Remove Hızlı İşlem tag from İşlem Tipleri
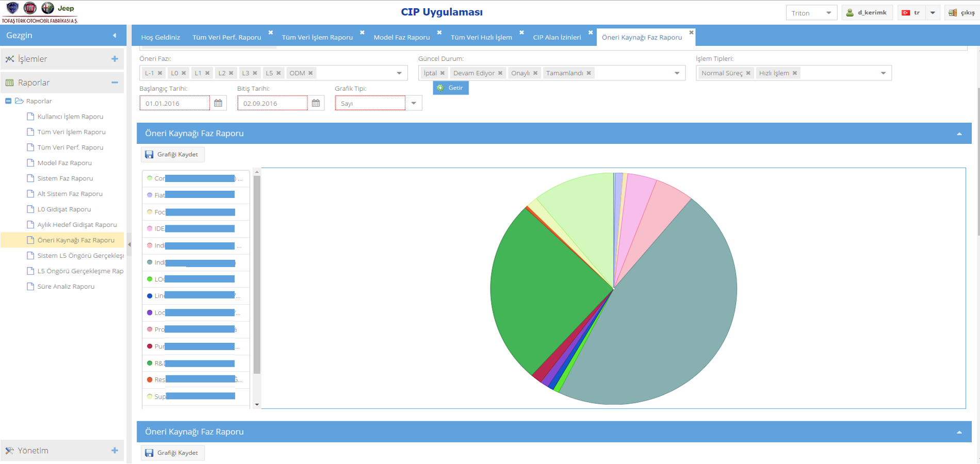Viewport: 980px width, 464px height. (x=795, y=73)
